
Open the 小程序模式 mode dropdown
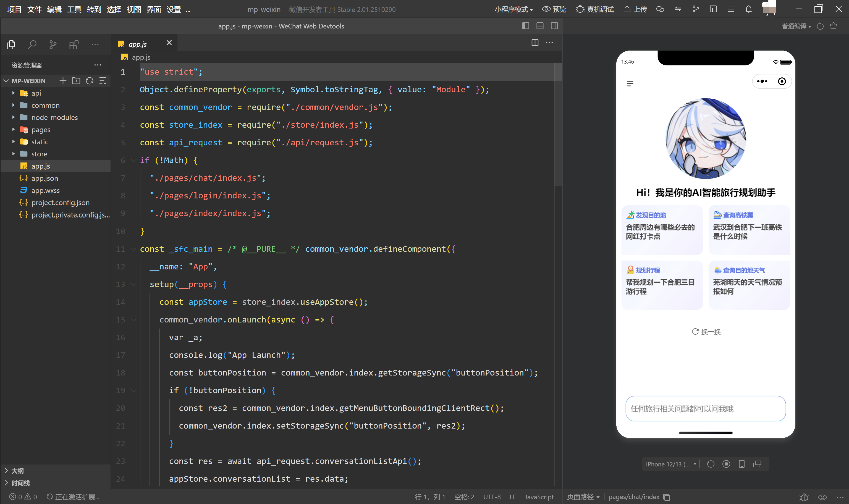pos(513,9)
